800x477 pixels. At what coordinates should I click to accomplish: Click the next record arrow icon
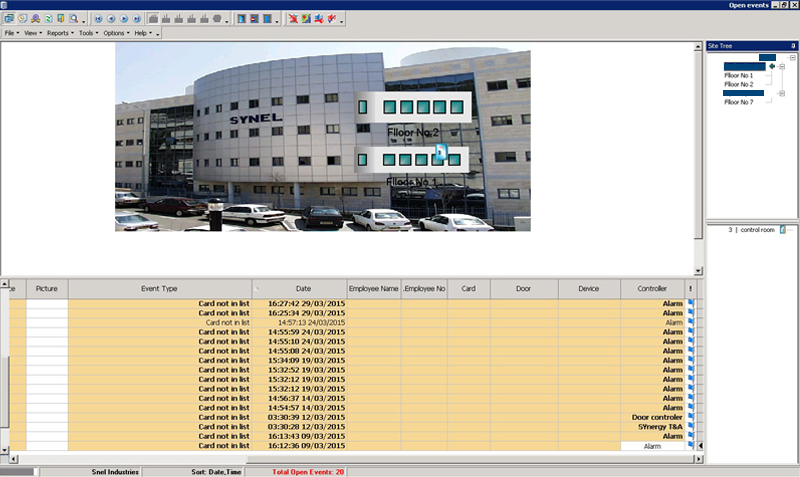124,19
